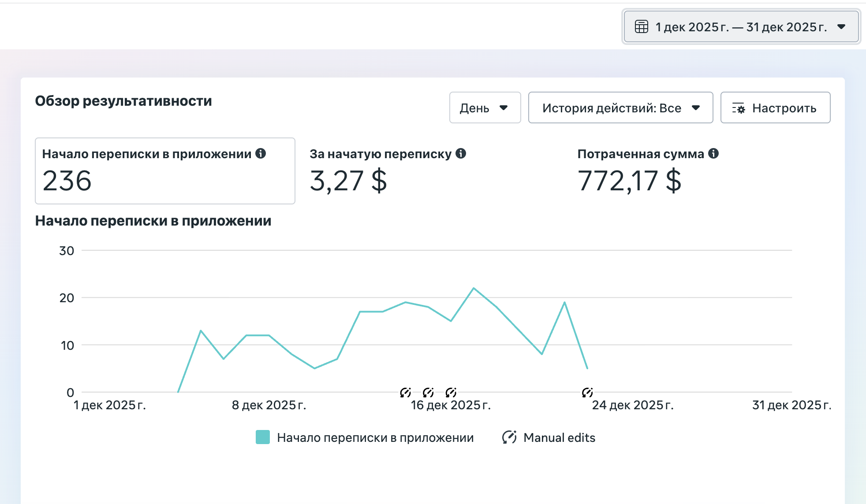This screenshot has width=866, height=504.
Task: Click the 8 дек 2025 г. axis label
Action: (x=269, y=405)
